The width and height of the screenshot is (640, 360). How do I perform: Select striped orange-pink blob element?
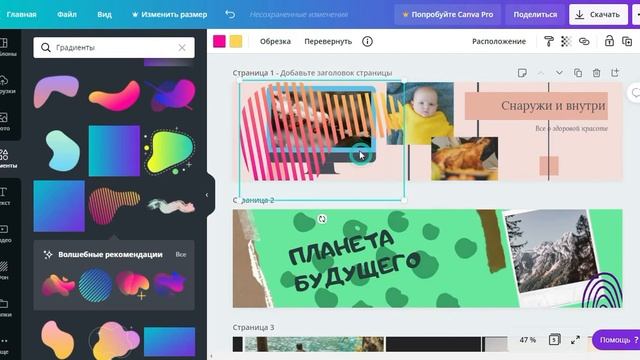pos(114,205)
